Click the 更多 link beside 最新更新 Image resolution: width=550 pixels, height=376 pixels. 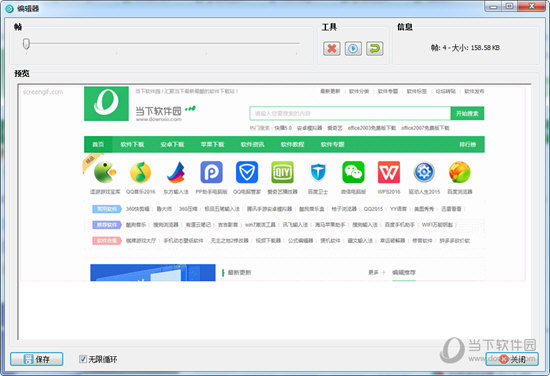pos(373,273)
